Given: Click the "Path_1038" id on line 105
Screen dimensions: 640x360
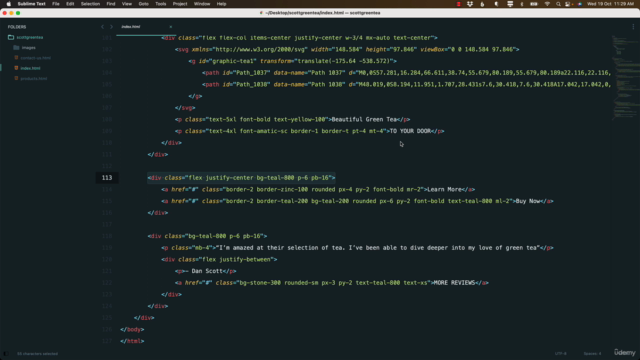Looking at the screenshot, I should (251, 84).
